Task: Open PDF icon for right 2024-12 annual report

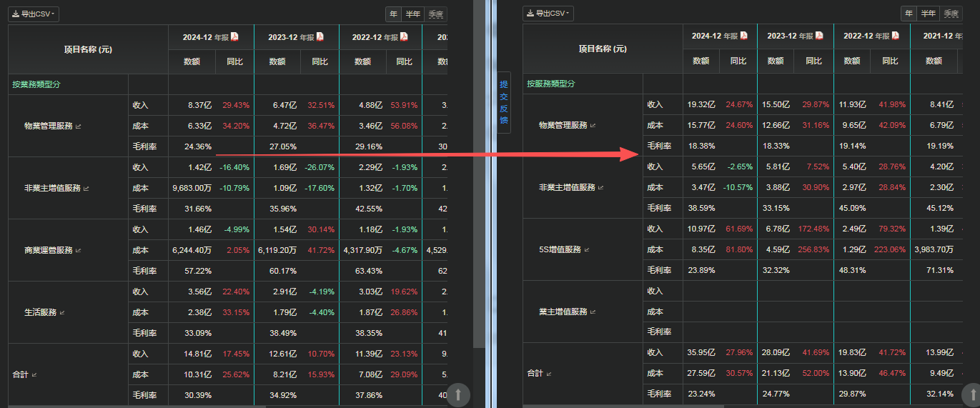Action: pyautogui.click(x=743, y=35)
